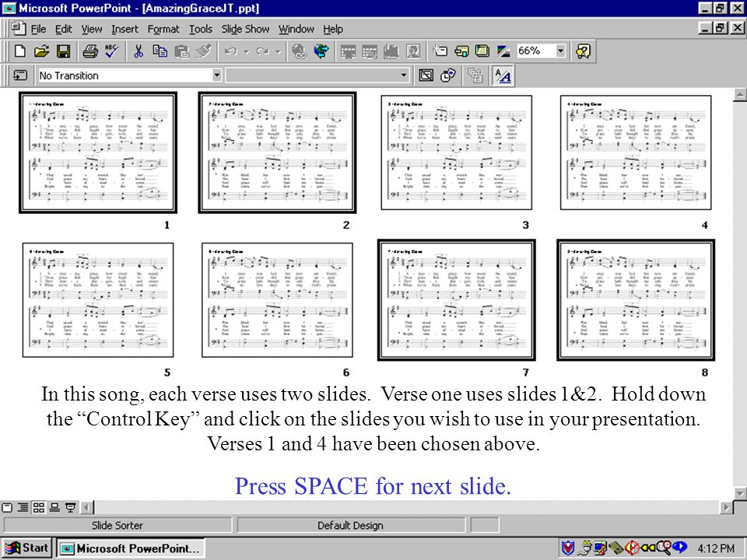Open the Slide Show menu
Screen dimensions: 747x560
click(245, 29)
